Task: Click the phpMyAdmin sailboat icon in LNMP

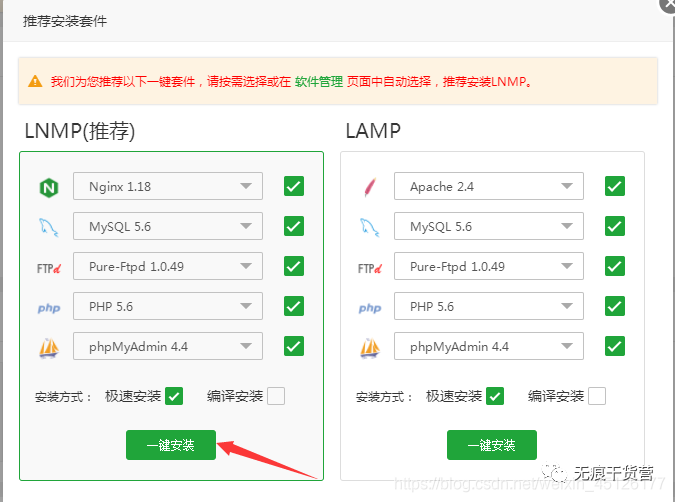Action: [x=49, y=348]
